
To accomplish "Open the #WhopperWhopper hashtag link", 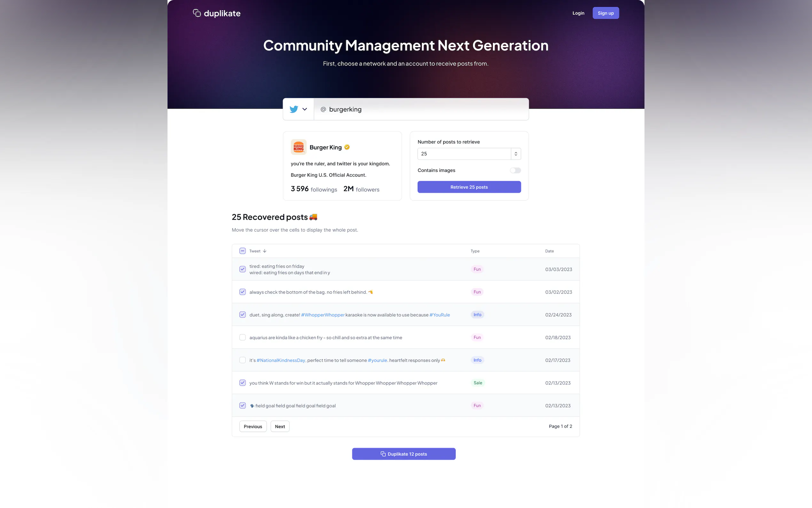I will click(x=323, y=315).
